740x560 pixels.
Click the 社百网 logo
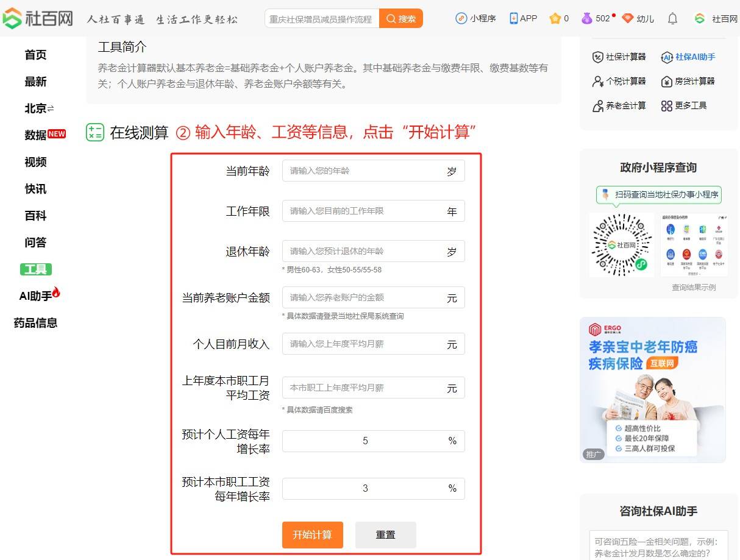[38, 18]
